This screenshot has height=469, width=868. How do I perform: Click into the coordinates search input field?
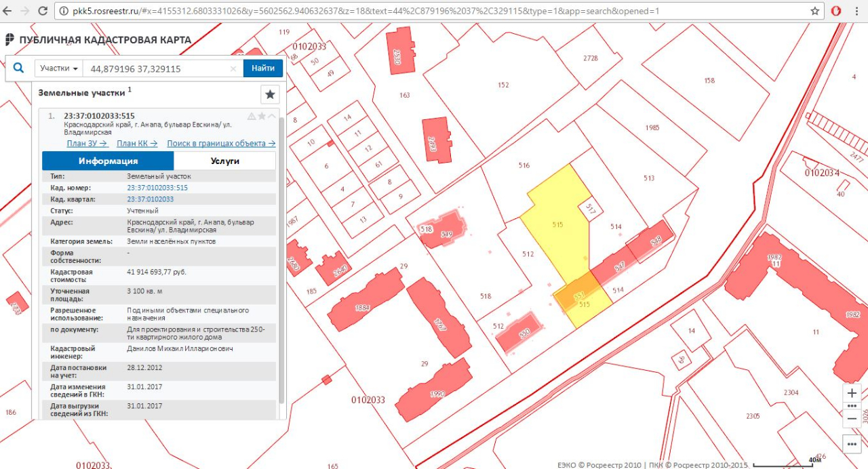coord(159,68)
